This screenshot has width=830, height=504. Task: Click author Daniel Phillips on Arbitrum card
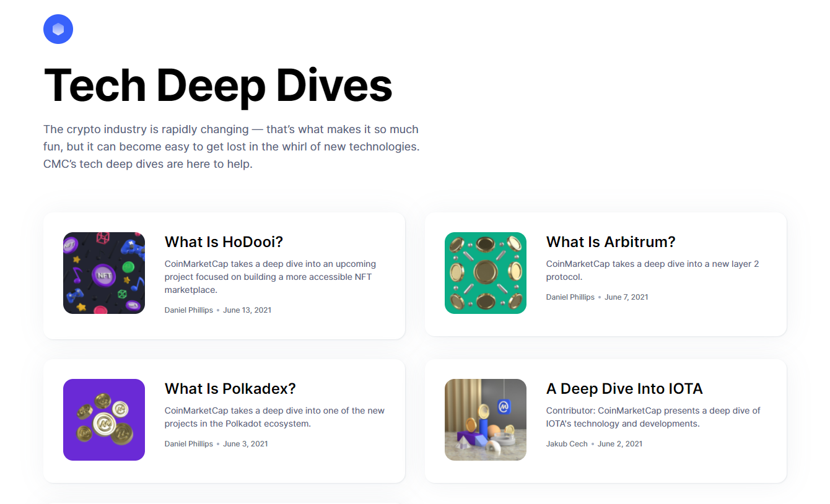coord(570,297)
